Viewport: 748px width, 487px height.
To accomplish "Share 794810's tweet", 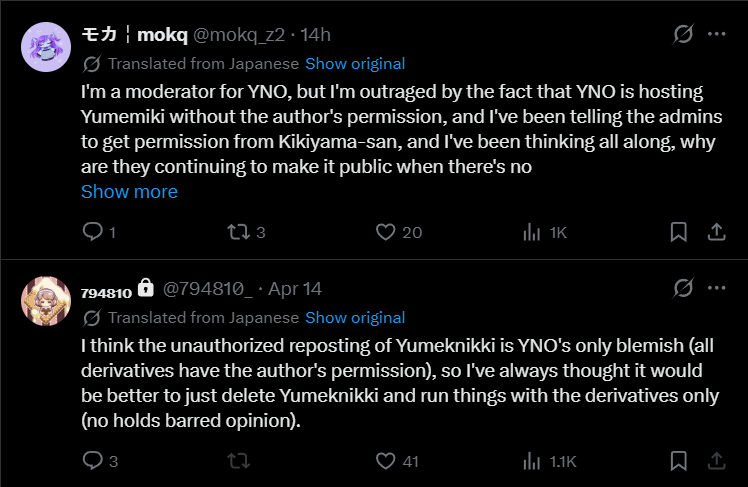I will (x=716, y=461).
